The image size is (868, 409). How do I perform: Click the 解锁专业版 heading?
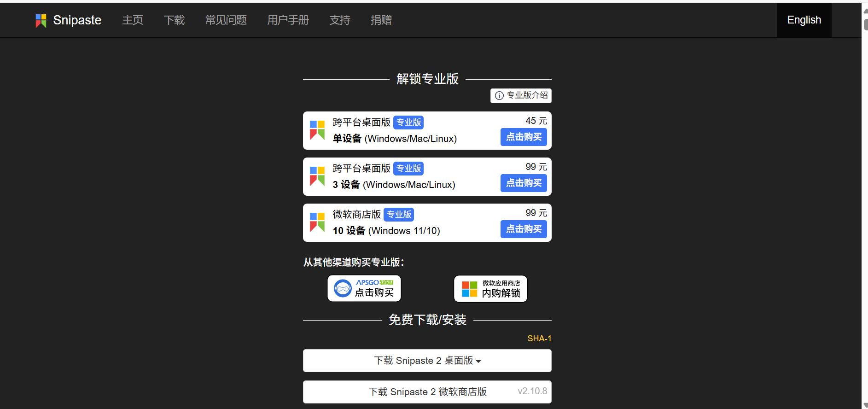[x=427, y=79]
